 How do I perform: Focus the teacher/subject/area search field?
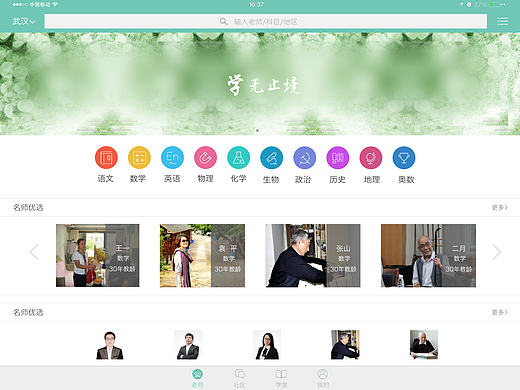pyautogui.click(x=266, y=21)
